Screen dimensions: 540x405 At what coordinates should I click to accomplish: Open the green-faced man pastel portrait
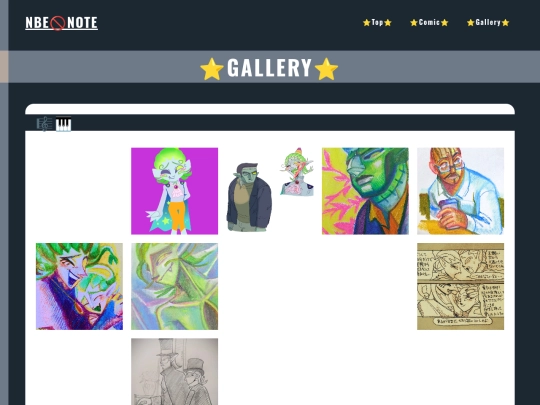pyautogui.click(x=365, y=191)
